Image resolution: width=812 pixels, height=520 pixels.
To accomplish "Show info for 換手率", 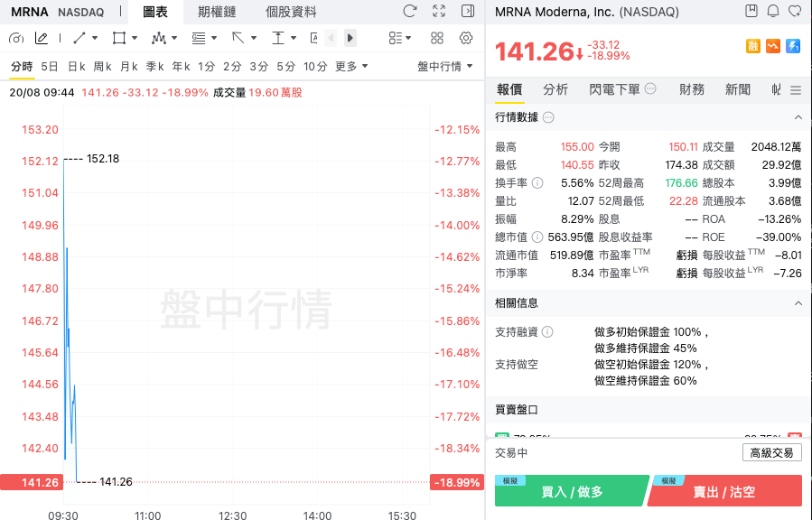I will (x=538, y=183).
